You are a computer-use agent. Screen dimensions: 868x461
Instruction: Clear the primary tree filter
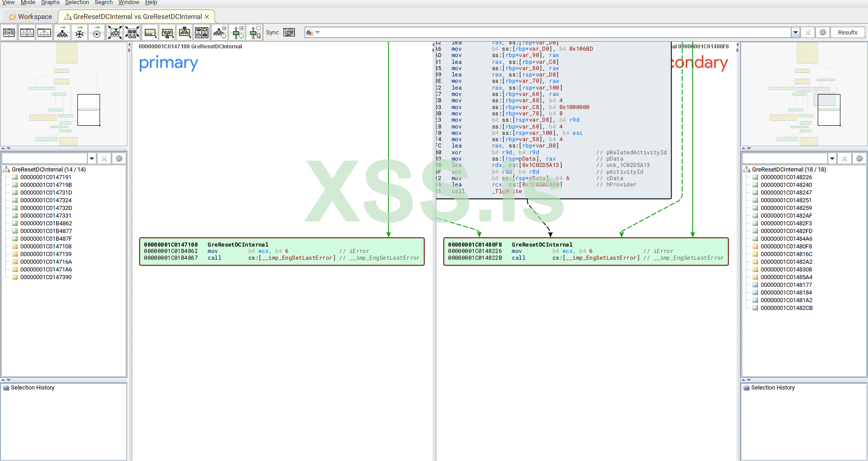(x=104, y=158)
